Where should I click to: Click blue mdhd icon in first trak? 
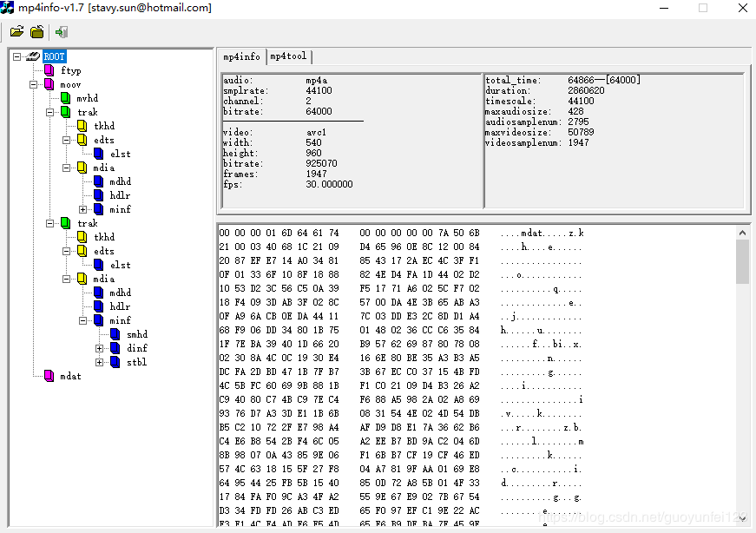pyautogui.click(x=98, y=181)
